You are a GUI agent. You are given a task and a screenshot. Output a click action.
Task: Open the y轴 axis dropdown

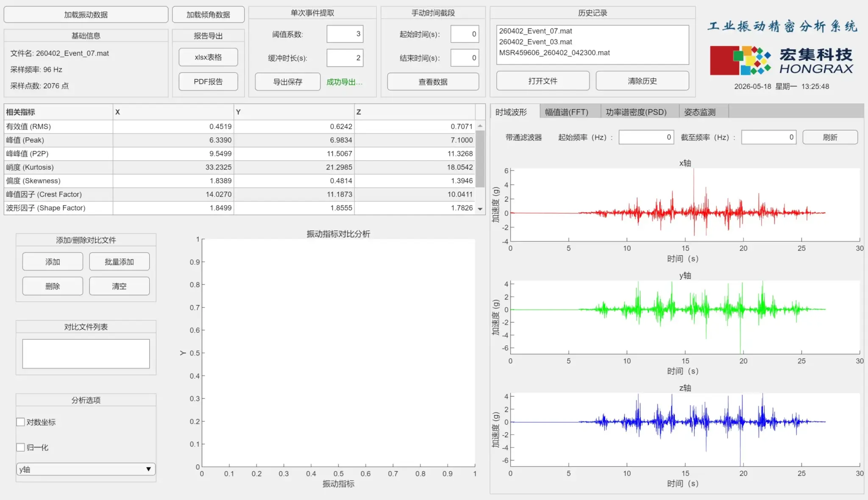pyautogui.click(x=86, y=469)
